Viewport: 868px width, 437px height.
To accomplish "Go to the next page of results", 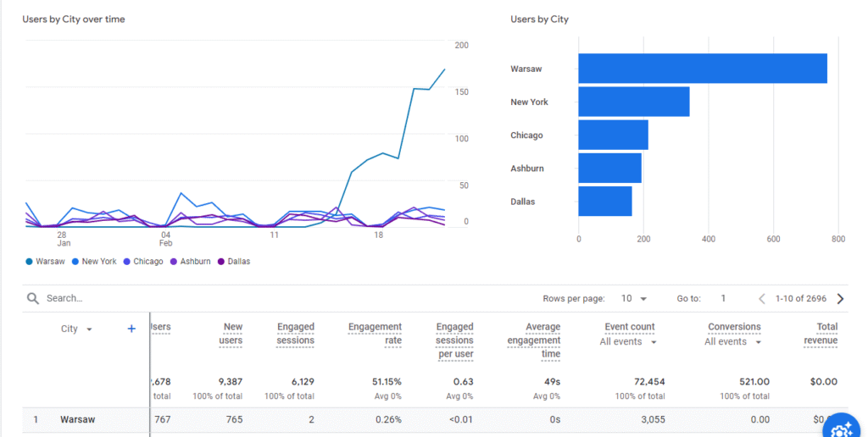I will pyautogui.click(x=840, y=298).
